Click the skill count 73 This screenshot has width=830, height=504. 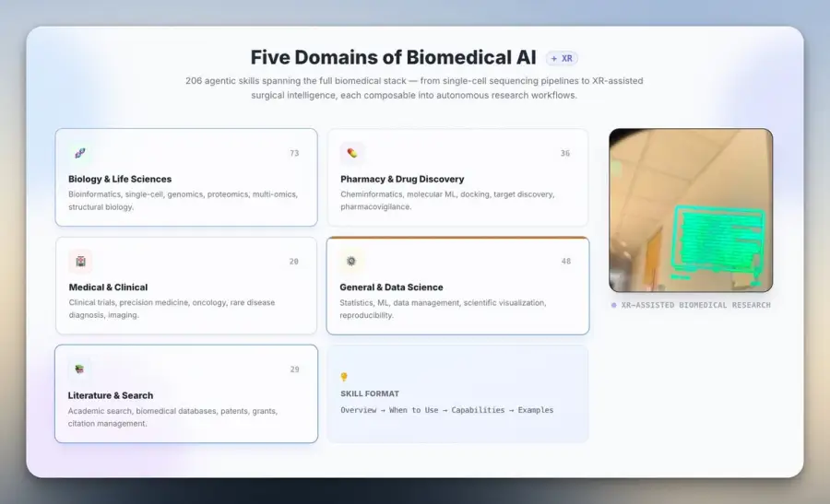click(294, 153)
